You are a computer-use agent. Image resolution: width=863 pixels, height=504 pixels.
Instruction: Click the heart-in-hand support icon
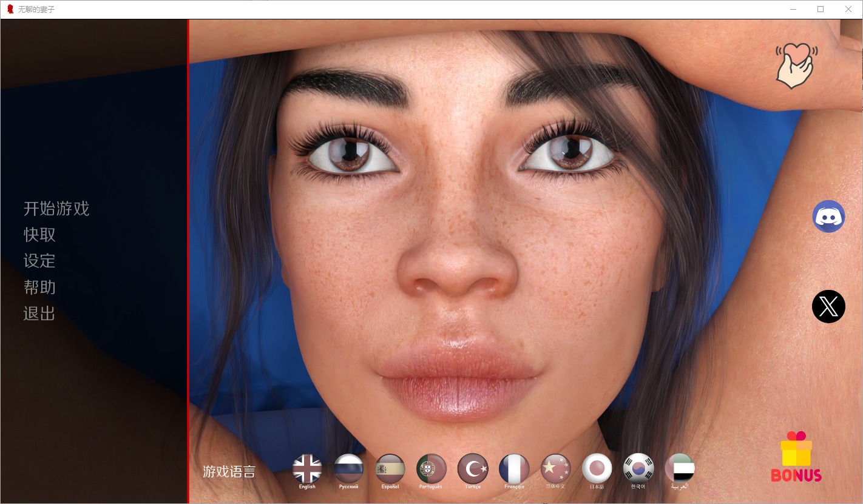[796, 66]
